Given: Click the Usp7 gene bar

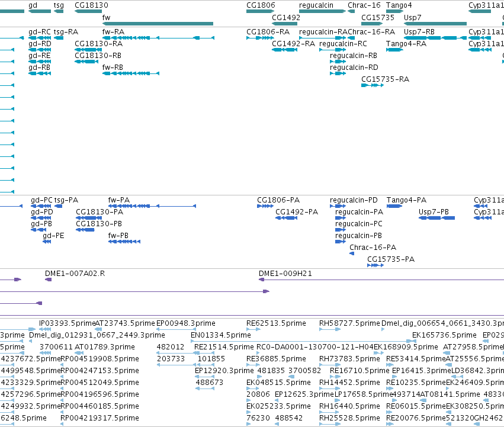Looking at the screenshot, I should pyautogui.click(x=435, y=24).
